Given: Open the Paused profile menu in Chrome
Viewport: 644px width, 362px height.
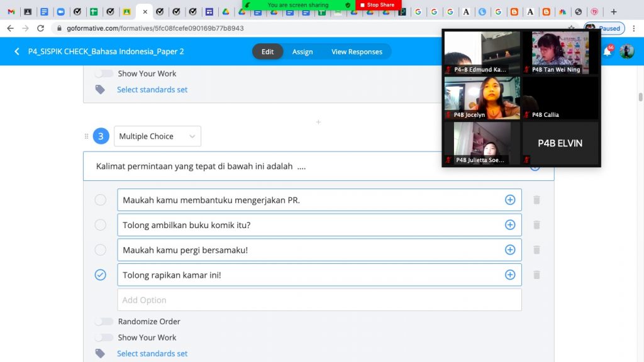Looking at the screenshot, I should (603, 28).
